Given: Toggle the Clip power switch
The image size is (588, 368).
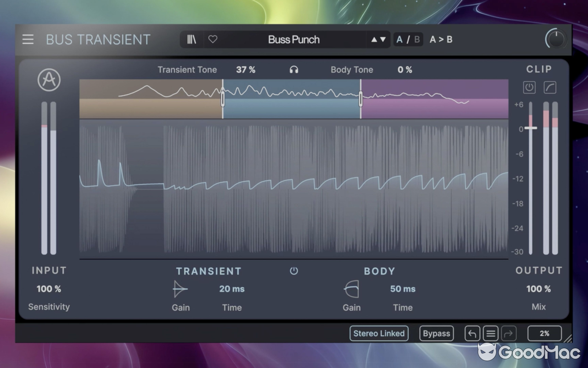Looking at the screenshot, I should (x=529, y=87).
